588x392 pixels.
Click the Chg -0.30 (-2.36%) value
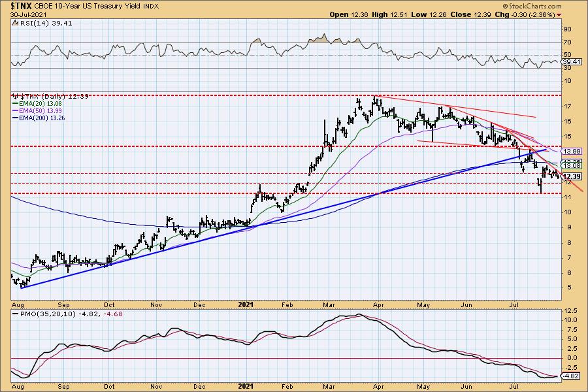click(x=525, y=14)
